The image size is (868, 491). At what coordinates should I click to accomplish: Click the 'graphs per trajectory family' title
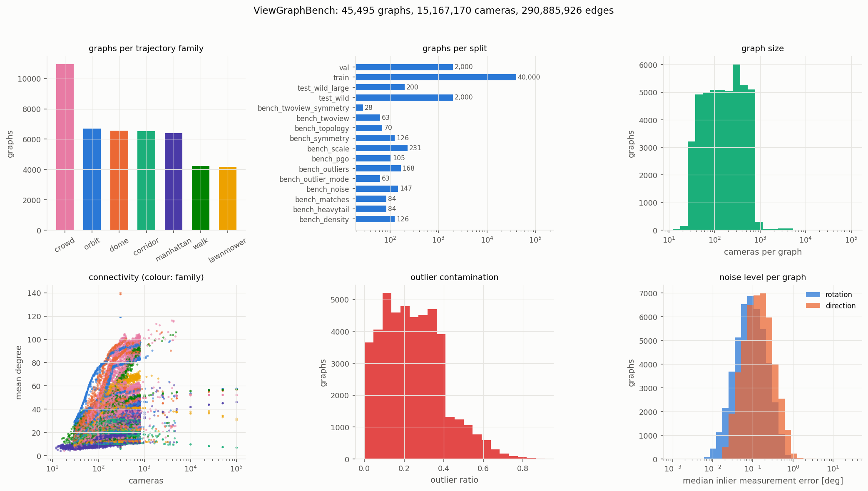(146, 48)
